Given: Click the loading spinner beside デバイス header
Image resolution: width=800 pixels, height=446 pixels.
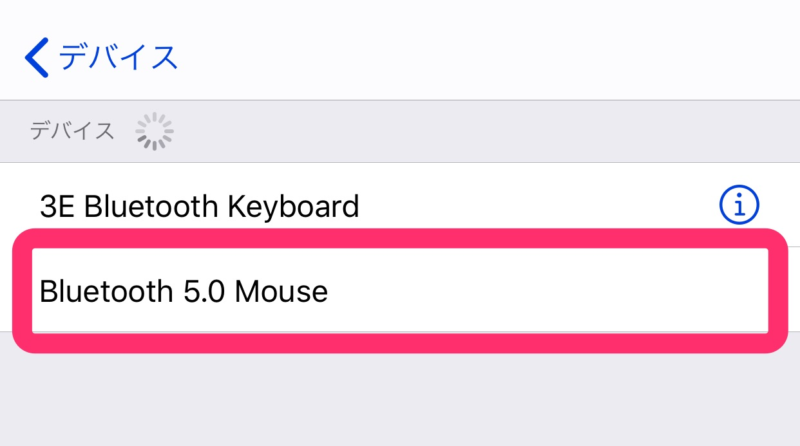Looking at the screenshot, I should (x=154, y=132).
